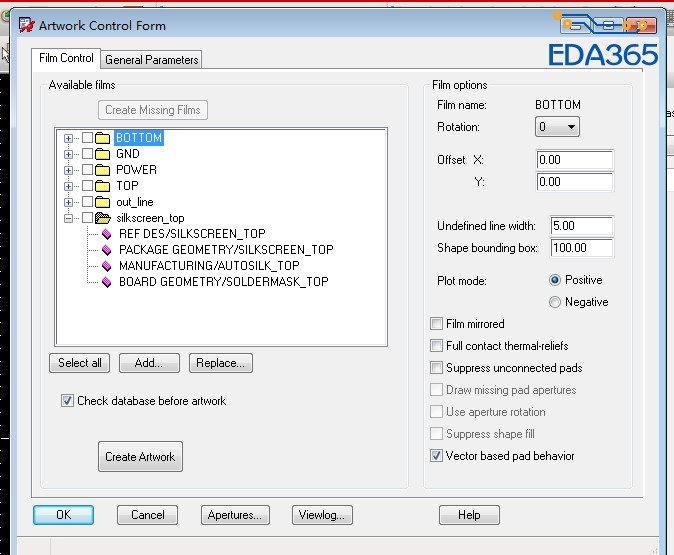Click the GND film folder icon

click(x=102, y=154)
